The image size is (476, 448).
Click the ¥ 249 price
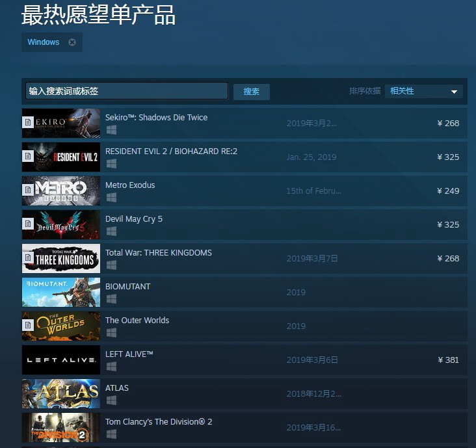click(448, 191)
